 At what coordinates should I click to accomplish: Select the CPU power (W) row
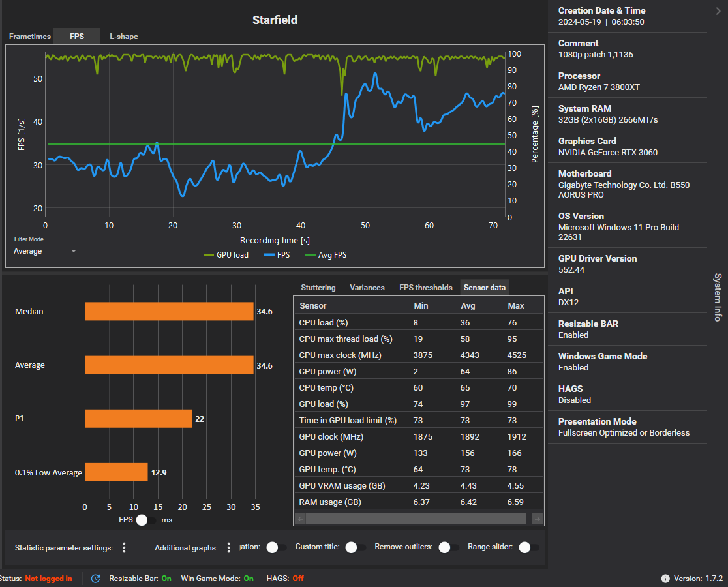tap(418, 371)
